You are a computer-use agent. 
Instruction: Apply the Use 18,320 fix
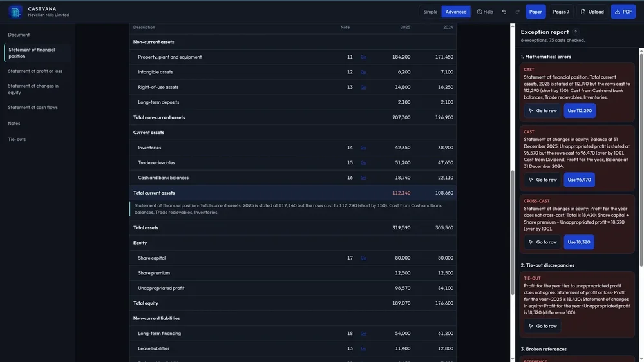(x=579, y=242)
